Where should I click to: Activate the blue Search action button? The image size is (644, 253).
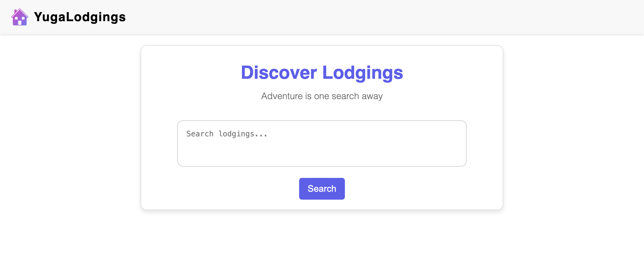pos(322,189)
